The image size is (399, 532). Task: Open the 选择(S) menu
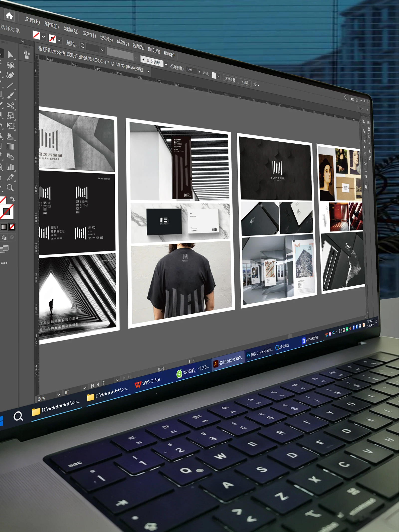coord(106,38)
